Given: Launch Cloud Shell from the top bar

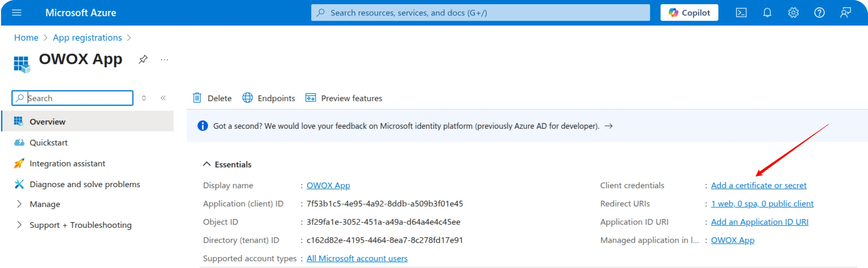Looking at the screenshot, I should pos(741,13).
